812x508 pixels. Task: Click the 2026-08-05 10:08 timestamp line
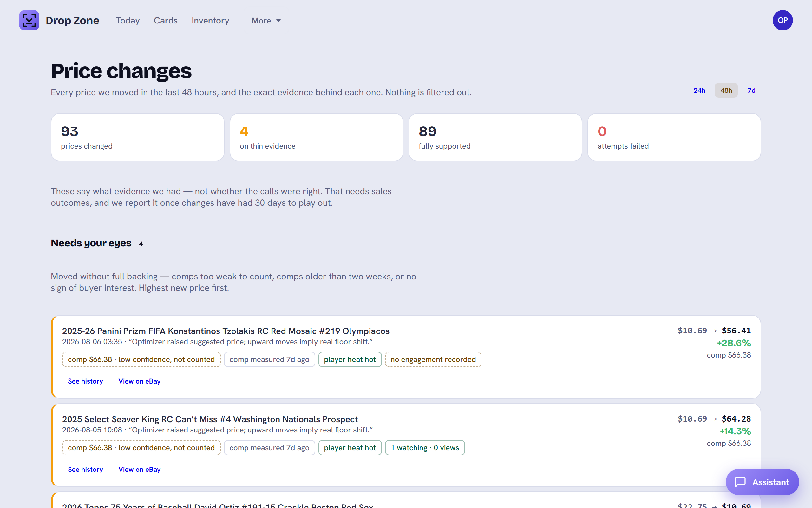click(x=217, y=430)
